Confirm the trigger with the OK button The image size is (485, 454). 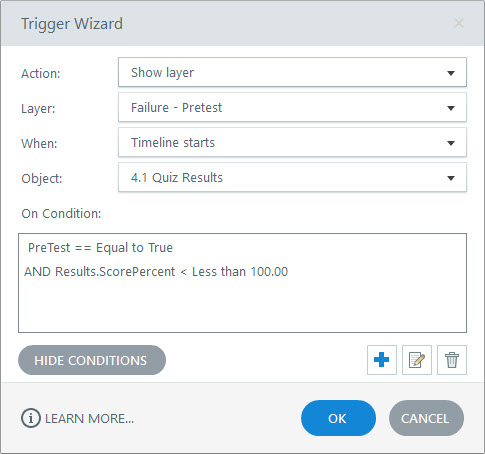[338, 418]
